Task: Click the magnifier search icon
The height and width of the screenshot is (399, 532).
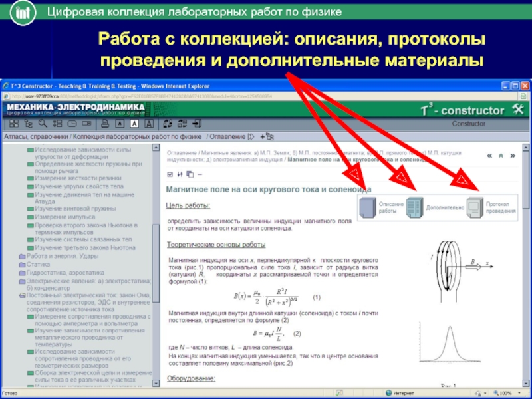Action: tap(43, 124)
